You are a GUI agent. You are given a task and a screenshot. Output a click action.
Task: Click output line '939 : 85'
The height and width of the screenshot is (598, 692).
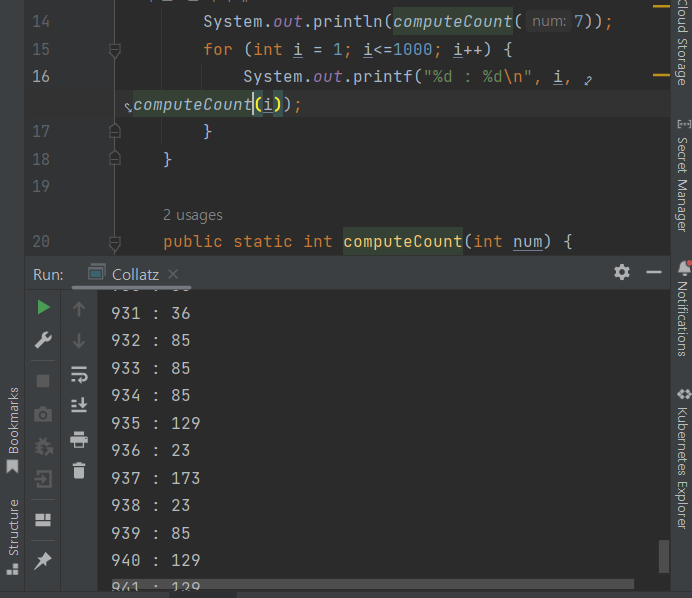click(x=151, y=533)
